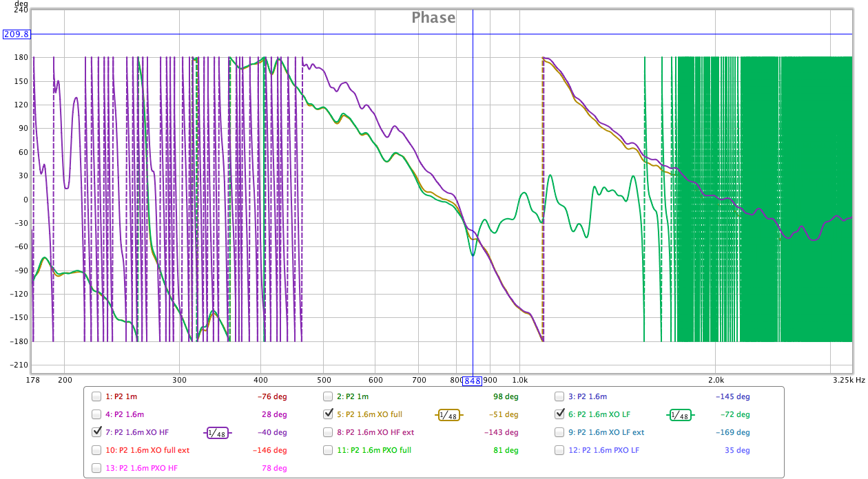Screen dimensions: 868x479
Task: Click the '-146 deg' value for trace 10
Action: 270,450
